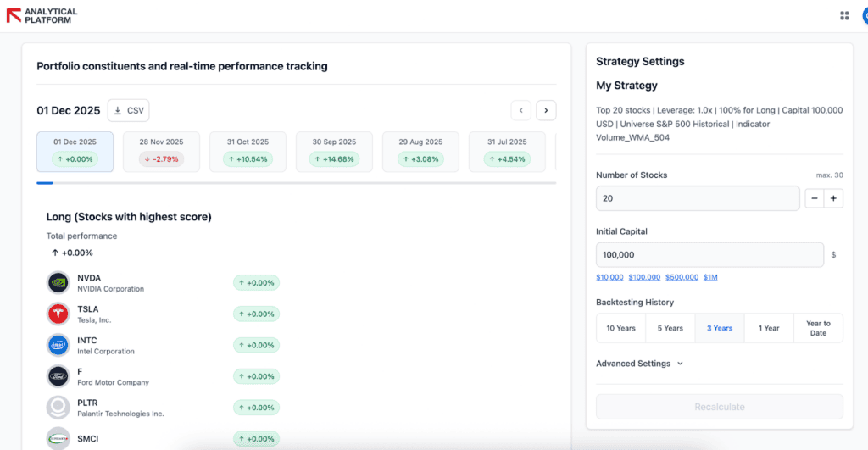Increase number of stocks with plus button
Screen dimensions: 868x450
tap(833, 198)
